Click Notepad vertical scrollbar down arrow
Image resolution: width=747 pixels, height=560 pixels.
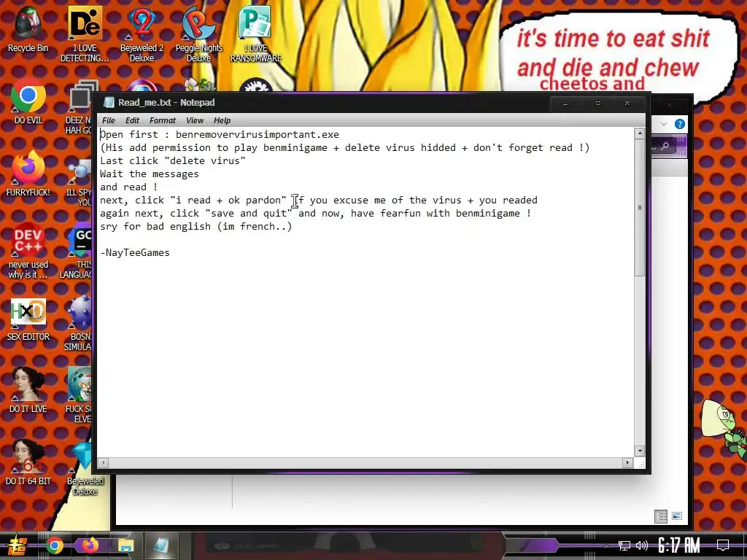click(x=640, y=451)
